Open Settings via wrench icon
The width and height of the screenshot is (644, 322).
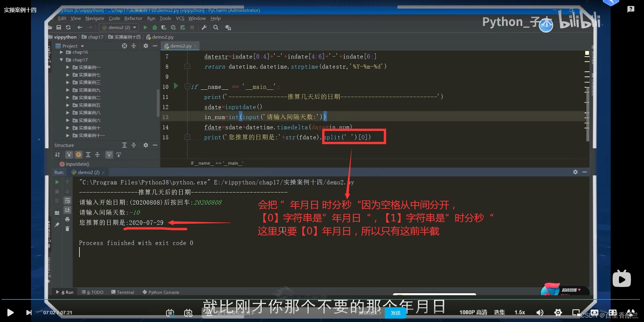click(204, 27)
